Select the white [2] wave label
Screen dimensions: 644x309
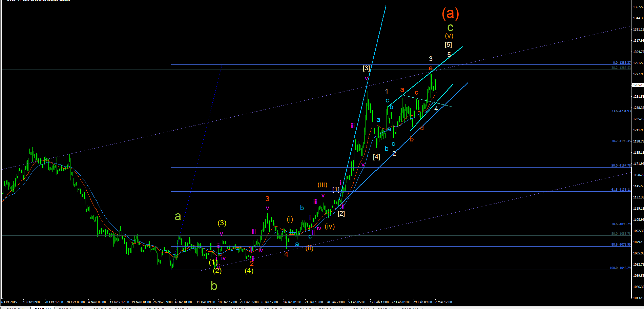click(x=341, y=213)
